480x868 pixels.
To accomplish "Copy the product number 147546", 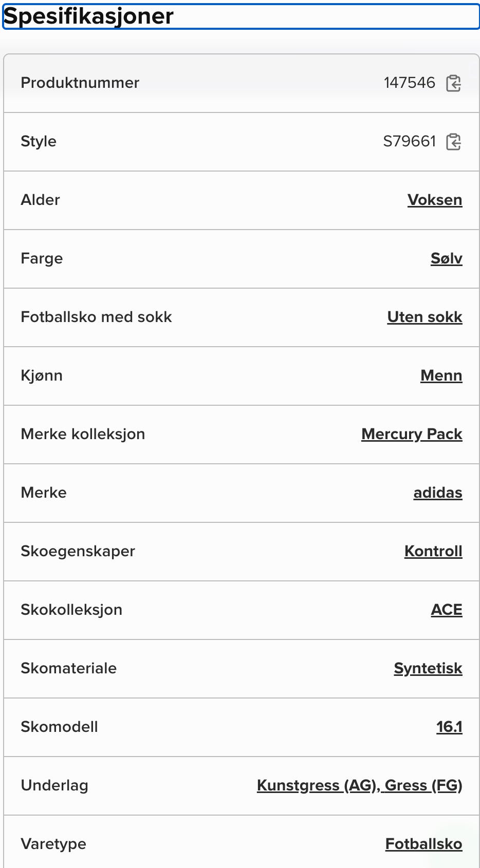I will (453, 83).
